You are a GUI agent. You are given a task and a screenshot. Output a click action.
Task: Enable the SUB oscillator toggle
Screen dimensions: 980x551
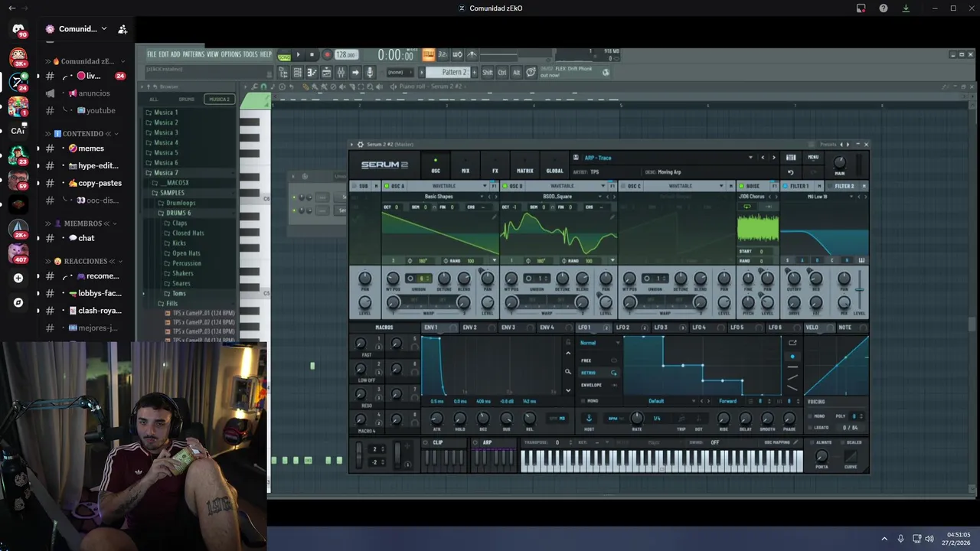click(354, 186)
